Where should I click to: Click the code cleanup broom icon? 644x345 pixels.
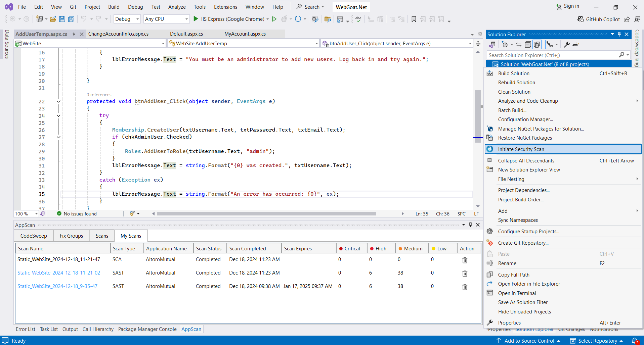(132, 213)
